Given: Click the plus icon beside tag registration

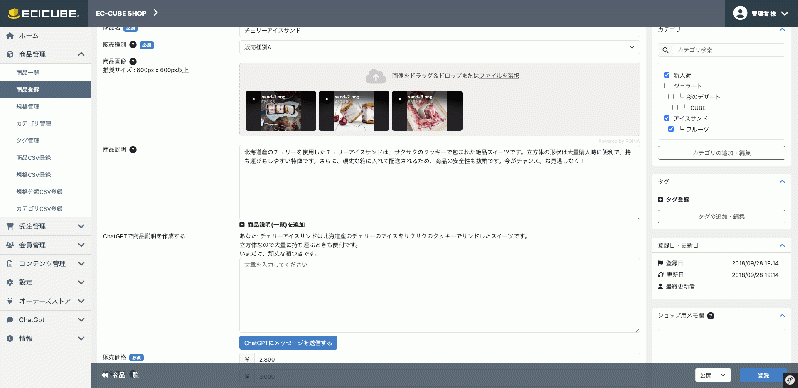Looking at the screenshot, I should coord(661,199).
